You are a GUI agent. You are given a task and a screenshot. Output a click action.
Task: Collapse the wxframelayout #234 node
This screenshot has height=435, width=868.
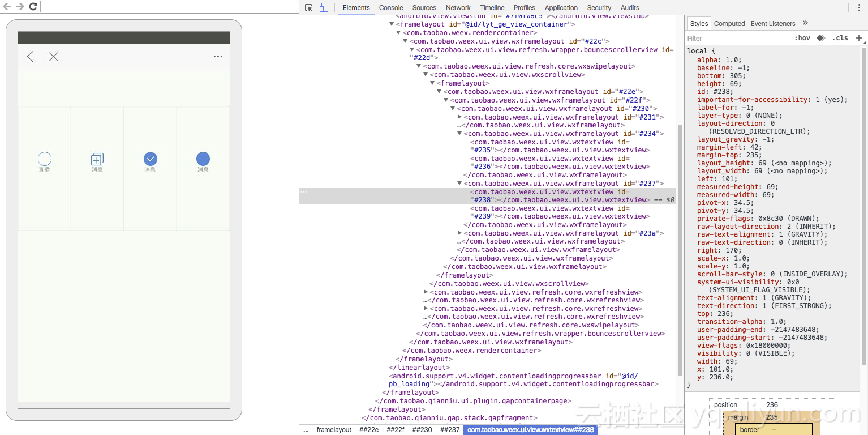click(x=459, y=134)
